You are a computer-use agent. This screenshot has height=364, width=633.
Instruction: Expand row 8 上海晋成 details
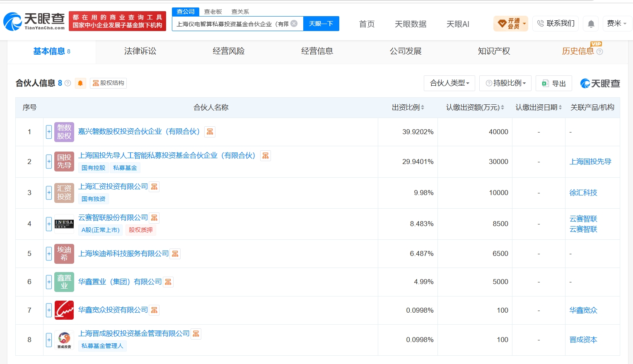click(49, 340)
